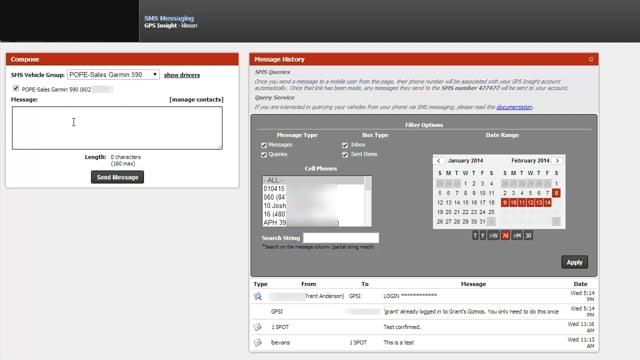Pick January 22 in the calendar
640x360 pixels.
pos(465,212)
